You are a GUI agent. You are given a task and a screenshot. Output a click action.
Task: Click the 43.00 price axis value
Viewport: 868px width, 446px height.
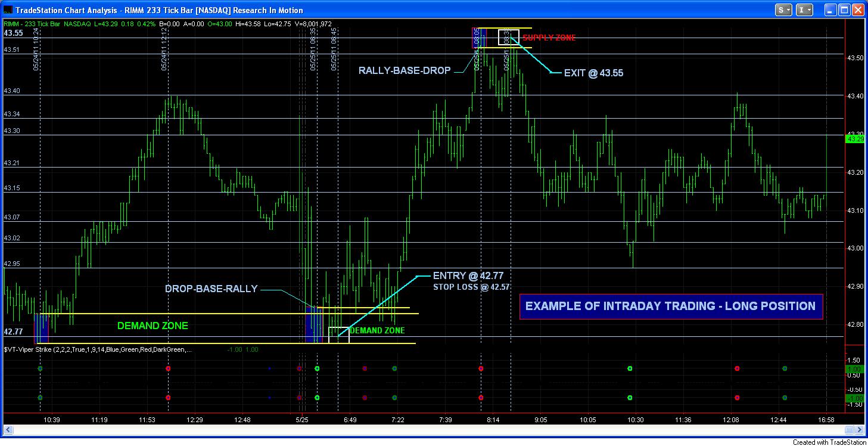(855, 249)
